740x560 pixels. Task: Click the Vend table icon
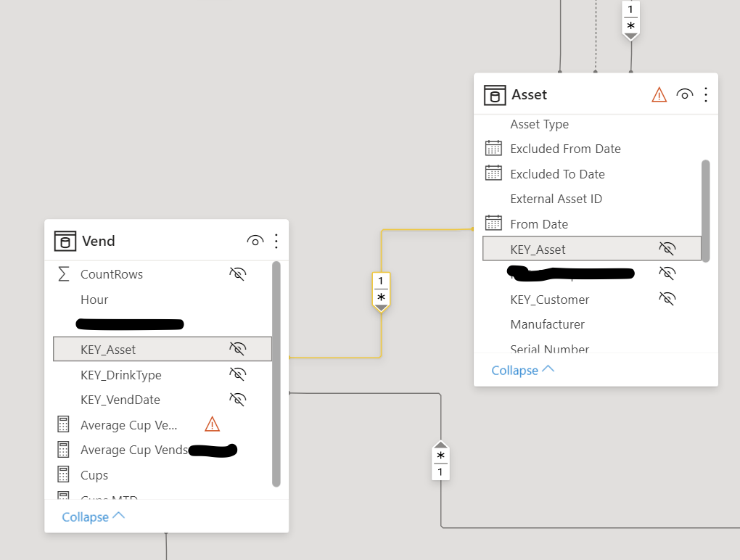(65, 241)
